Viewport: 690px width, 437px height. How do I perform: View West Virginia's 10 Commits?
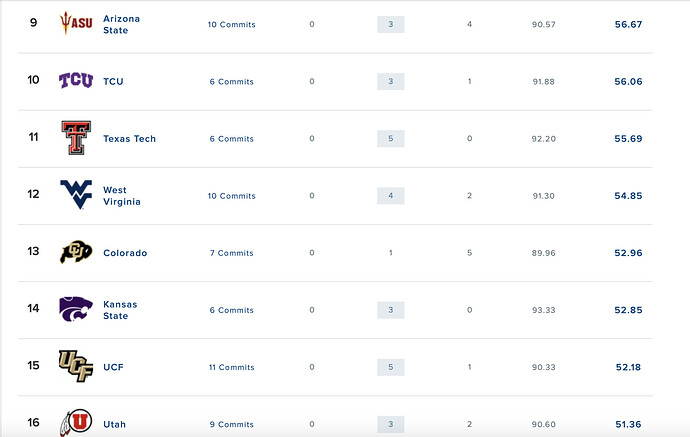[231, 196]
